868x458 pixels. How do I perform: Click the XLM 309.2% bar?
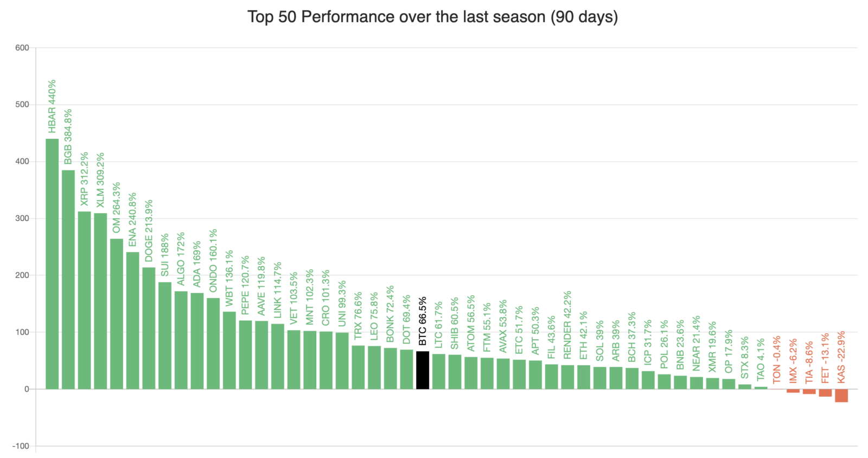coord(100,301)
